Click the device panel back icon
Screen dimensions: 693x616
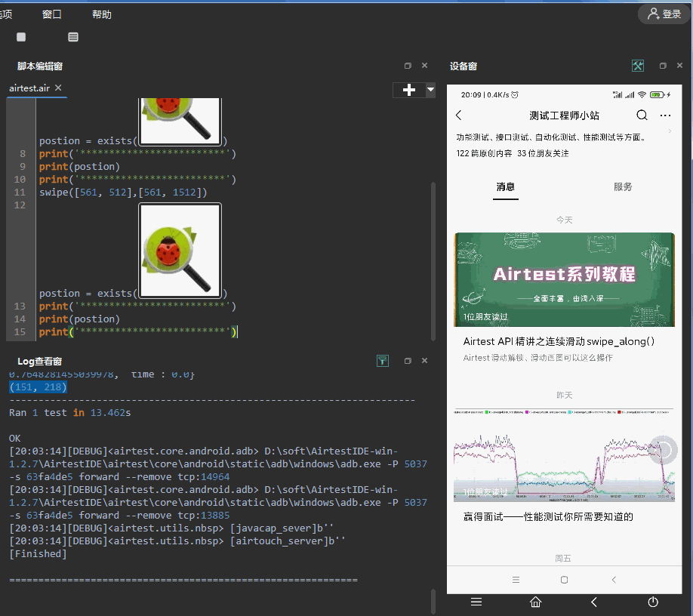[594, 602]
